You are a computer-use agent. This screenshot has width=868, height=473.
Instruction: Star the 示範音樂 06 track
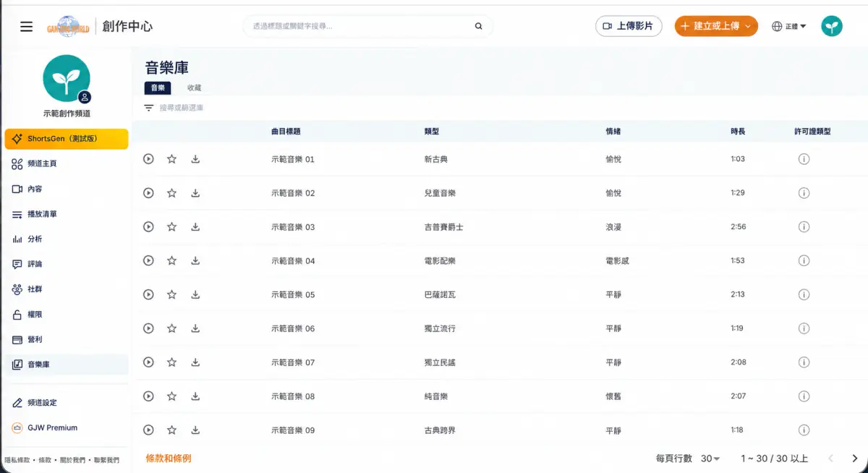[x=171, y=328]
